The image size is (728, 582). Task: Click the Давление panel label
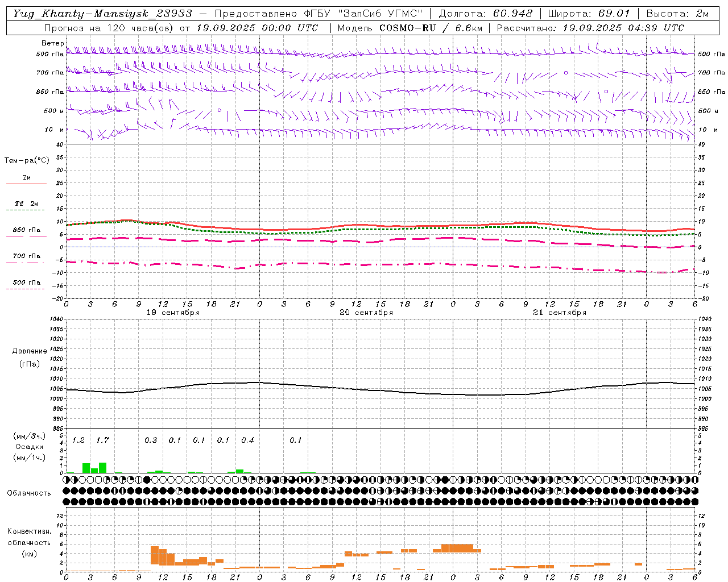(29, 351)
